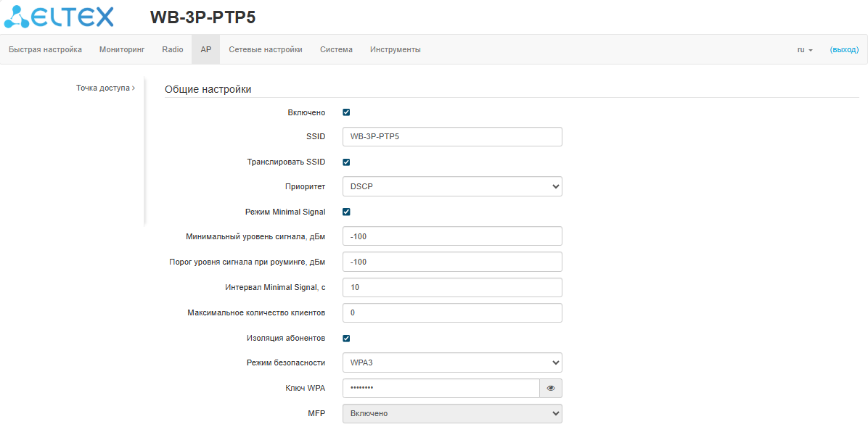This screenshot has width=868, height=427.
Task: Switch to the Мониторинг tab
Action: point(122,49)
